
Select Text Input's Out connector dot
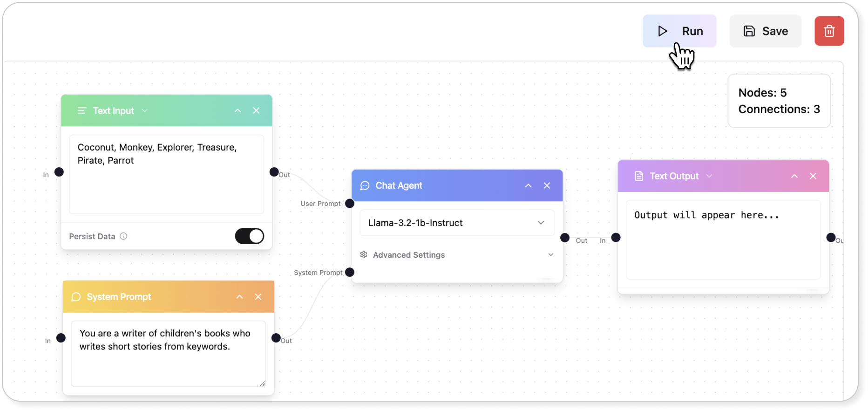pos(274,172)
